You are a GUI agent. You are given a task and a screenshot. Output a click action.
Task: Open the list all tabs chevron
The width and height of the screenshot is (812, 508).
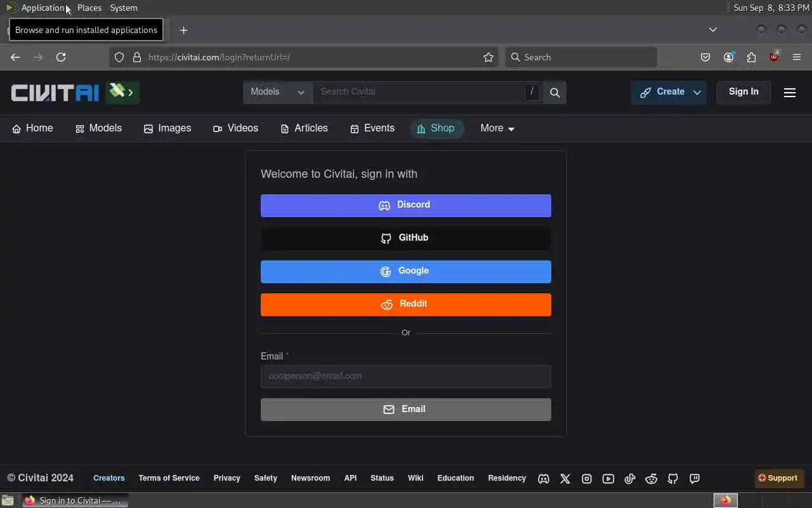(713, 30)
